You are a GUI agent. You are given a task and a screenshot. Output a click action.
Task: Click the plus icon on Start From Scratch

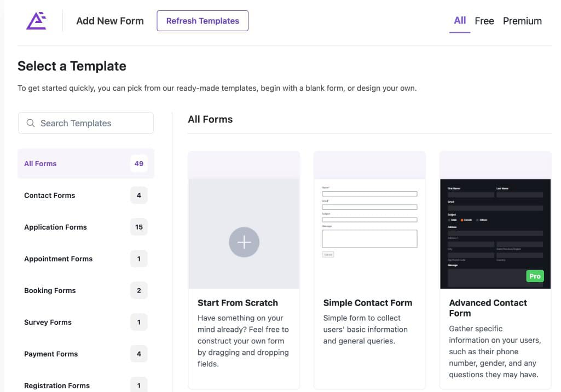coord(244,242)
